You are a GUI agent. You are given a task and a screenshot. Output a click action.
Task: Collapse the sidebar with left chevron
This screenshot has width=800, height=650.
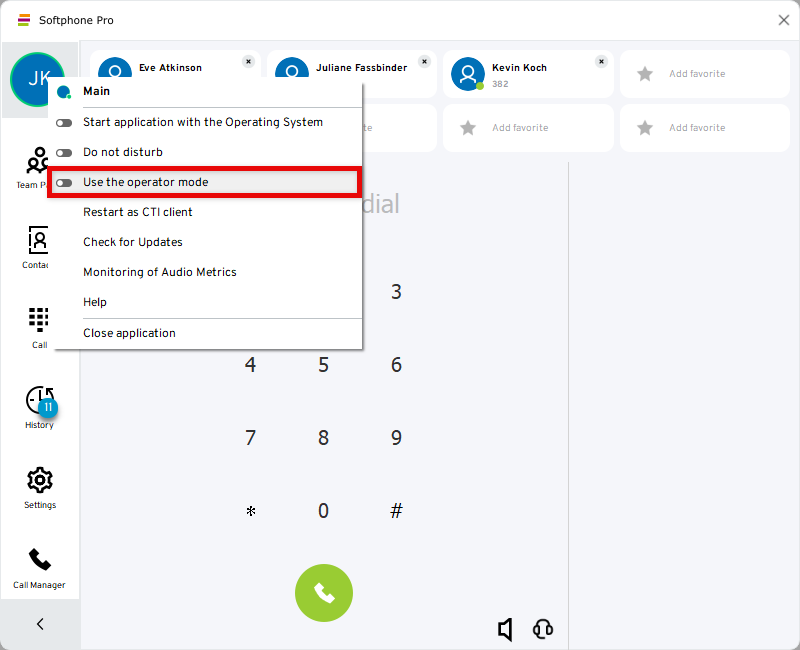[40, 624]
